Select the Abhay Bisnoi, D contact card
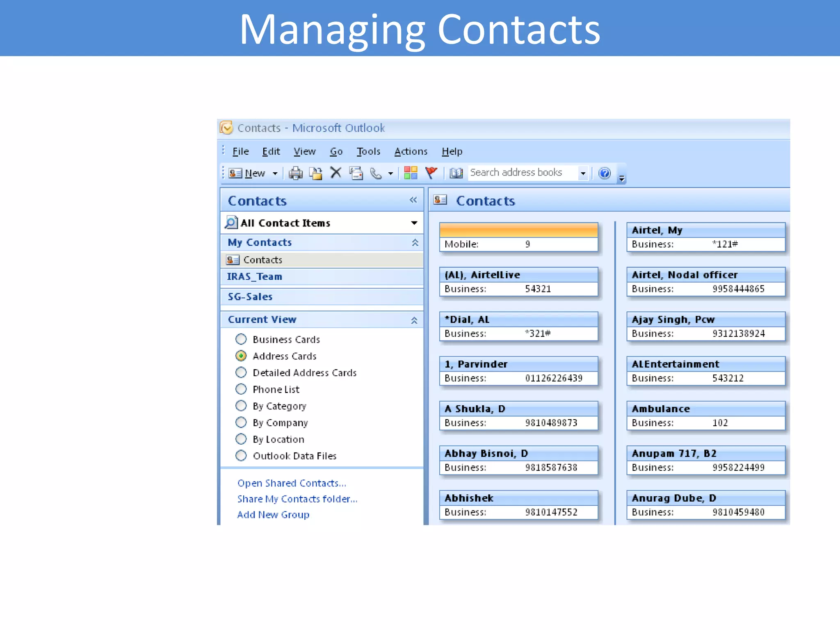Viewport: 840px width, 630px height. tap(518, 461)
